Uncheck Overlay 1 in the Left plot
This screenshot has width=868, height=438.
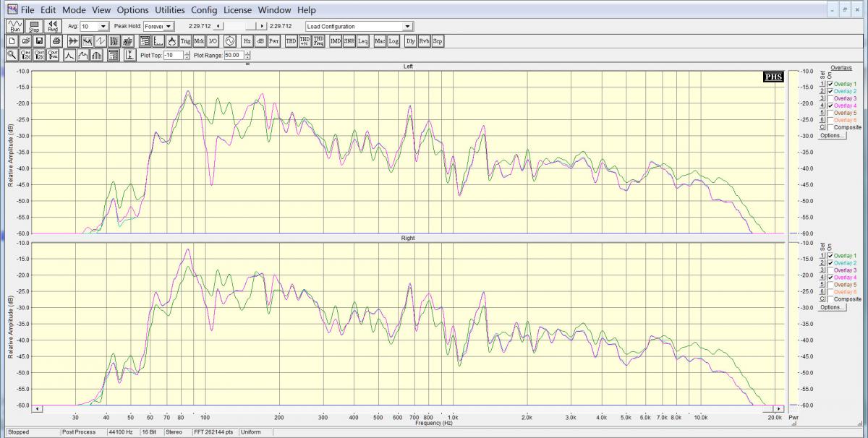tap(830, 84)
